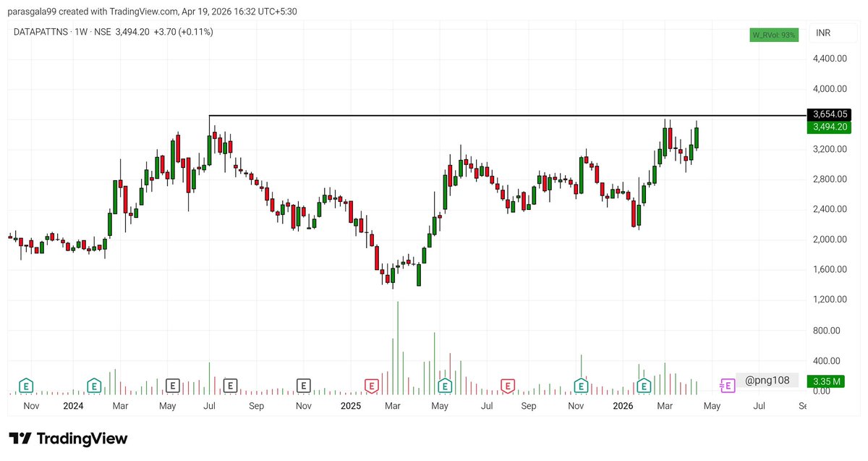Click the 2,800.00 price axis label

(x=830, y=179)
